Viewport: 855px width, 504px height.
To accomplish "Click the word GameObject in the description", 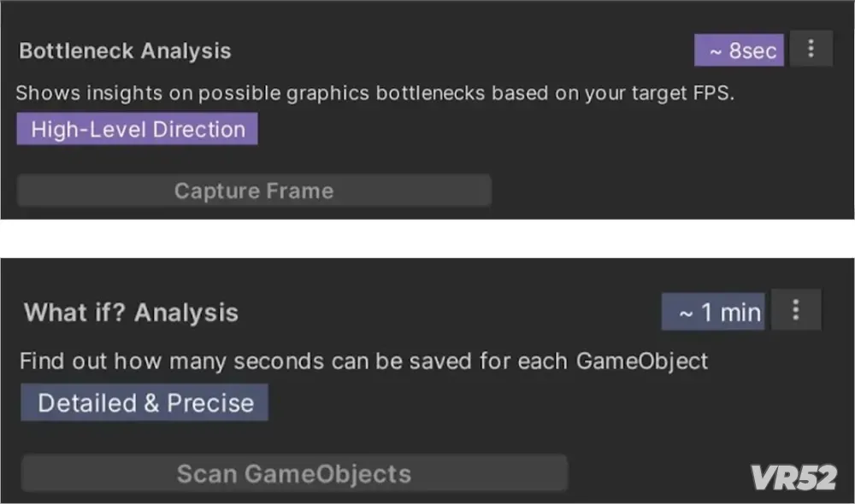I will (x=642, y=361).
